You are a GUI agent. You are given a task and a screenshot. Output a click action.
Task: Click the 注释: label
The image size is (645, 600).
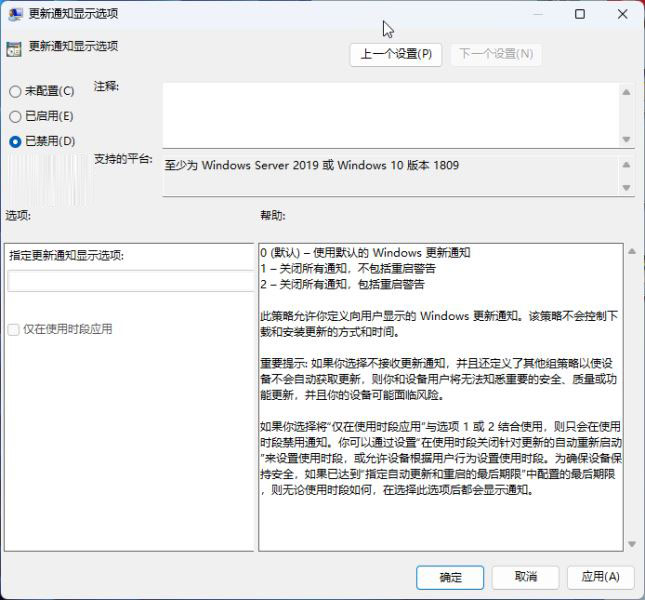coord(106,86)
